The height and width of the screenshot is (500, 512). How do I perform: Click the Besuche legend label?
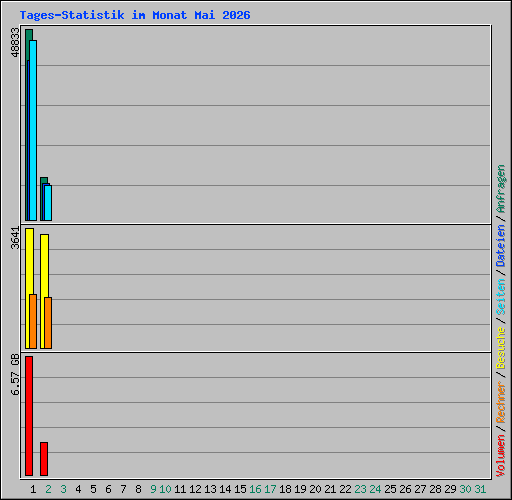pyautogui.click(x=501, y=348)
